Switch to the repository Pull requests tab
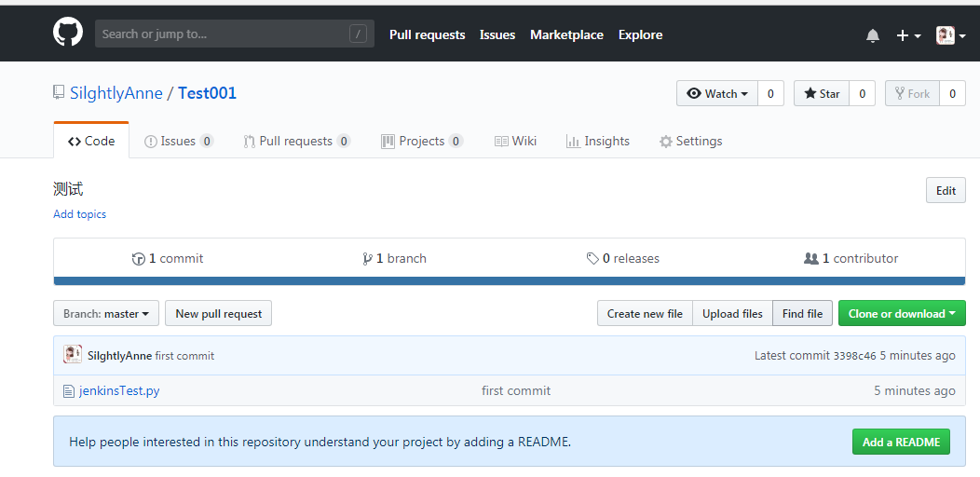The height and width of the screenshot is (477, 980). click(x=297, y=142)
